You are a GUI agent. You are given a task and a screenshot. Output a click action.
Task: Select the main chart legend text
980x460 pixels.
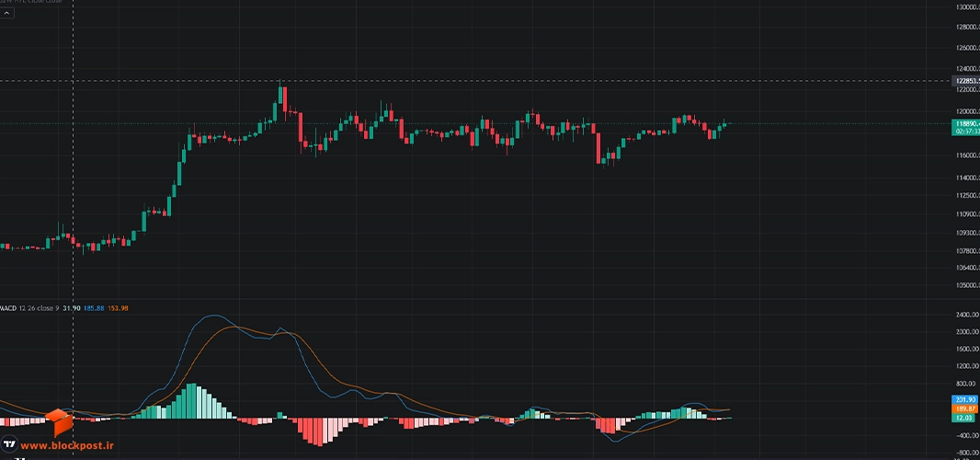[x=31, y=1]
